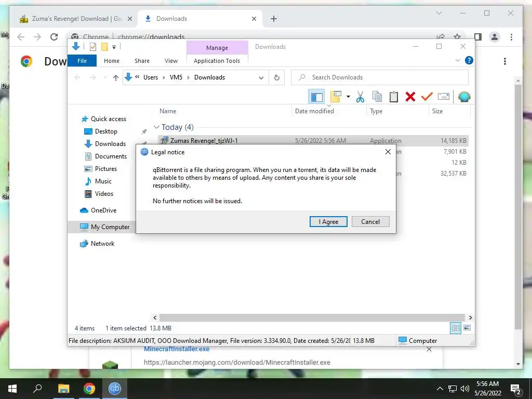Click the Explorer help question mark icon
This screenshot has height=399, width=532.
point(469,60)
